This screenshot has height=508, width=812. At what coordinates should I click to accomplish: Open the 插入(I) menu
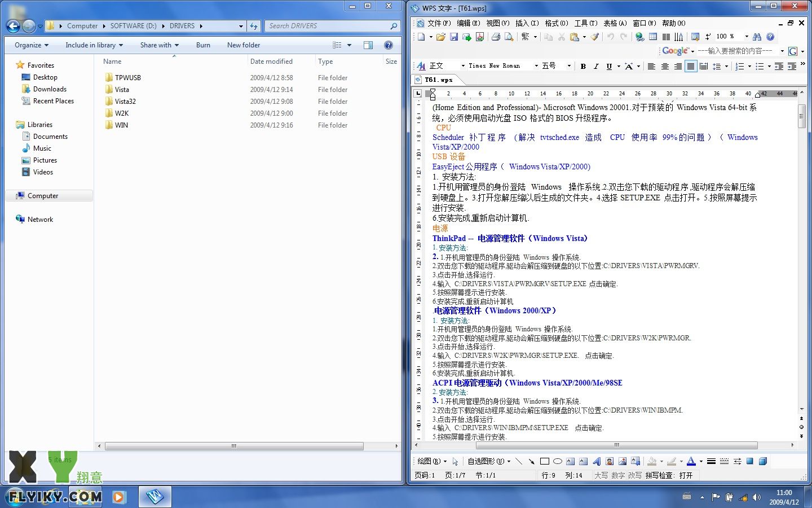(x=527, y=23)
